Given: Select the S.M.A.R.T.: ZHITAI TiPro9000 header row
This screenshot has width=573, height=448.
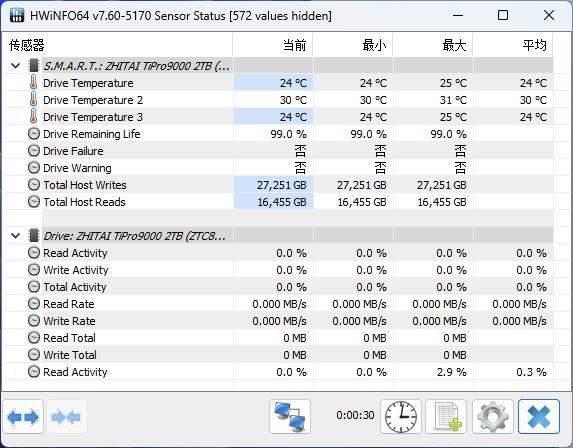Looking at the screenshot, I should point(279,66).
